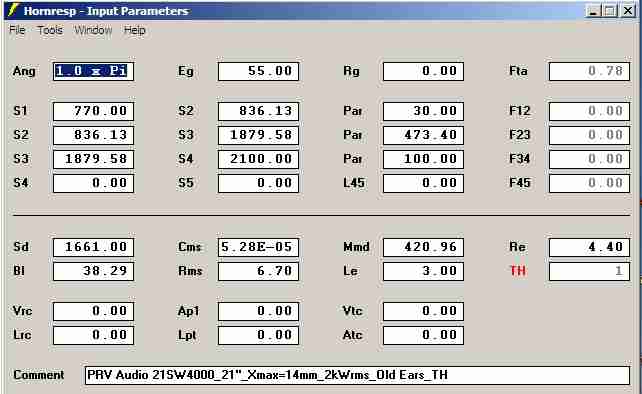Edit the Le value 3.00
Screen dimensions: 642x394
point(423,271)
